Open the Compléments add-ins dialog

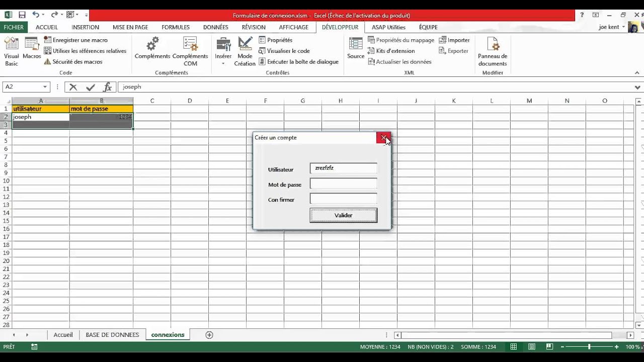point(152,49)
